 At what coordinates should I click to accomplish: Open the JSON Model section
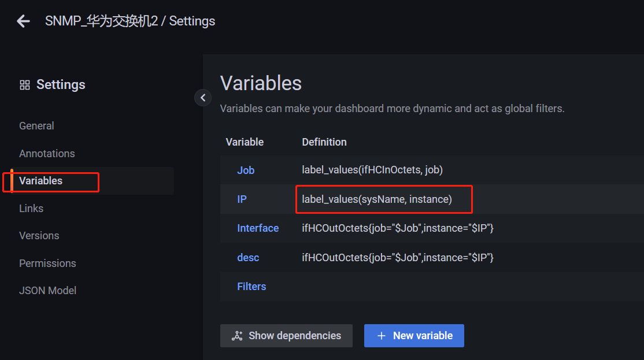[47, 291]
